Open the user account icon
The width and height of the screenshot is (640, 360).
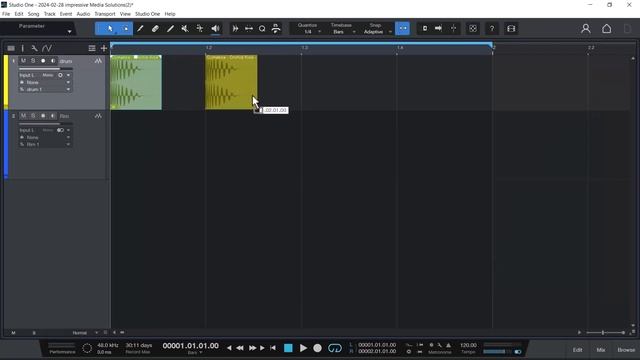tap(586, 29)
